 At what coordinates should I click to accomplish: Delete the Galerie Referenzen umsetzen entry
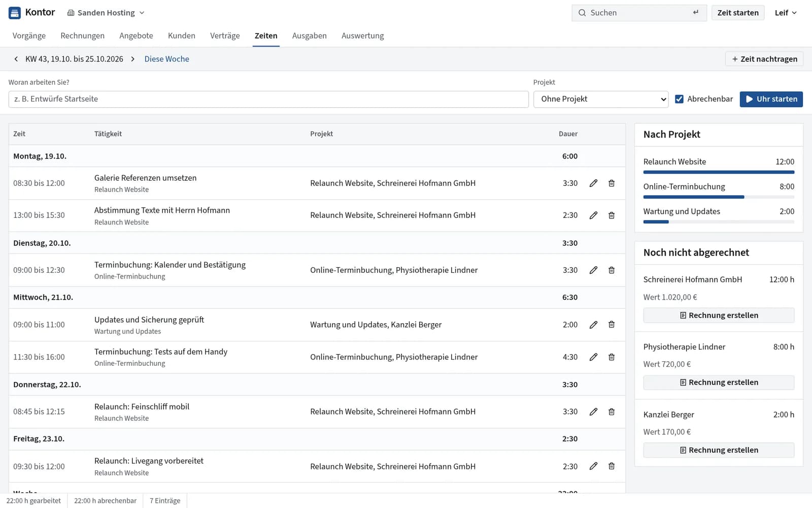(612, 183)
